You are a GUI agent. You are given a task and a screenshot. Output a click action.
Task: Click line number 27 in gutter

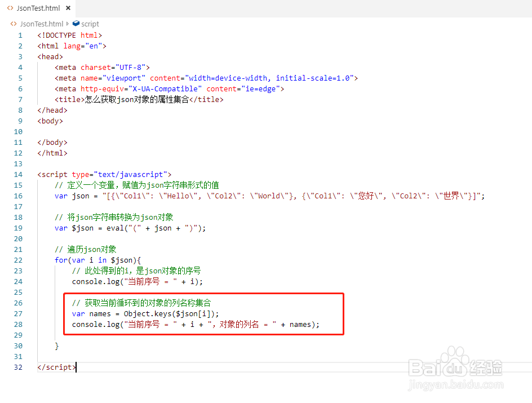[18, 314]
